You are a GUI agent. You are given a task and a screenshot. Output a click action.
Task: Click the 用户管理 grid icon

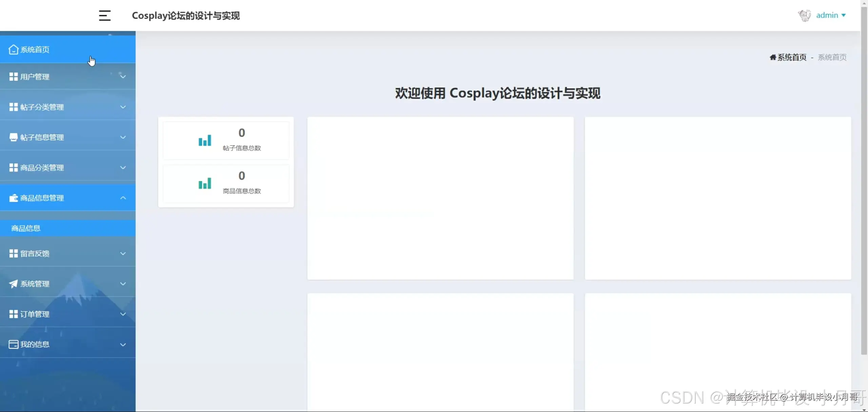(x=13, y=76)
